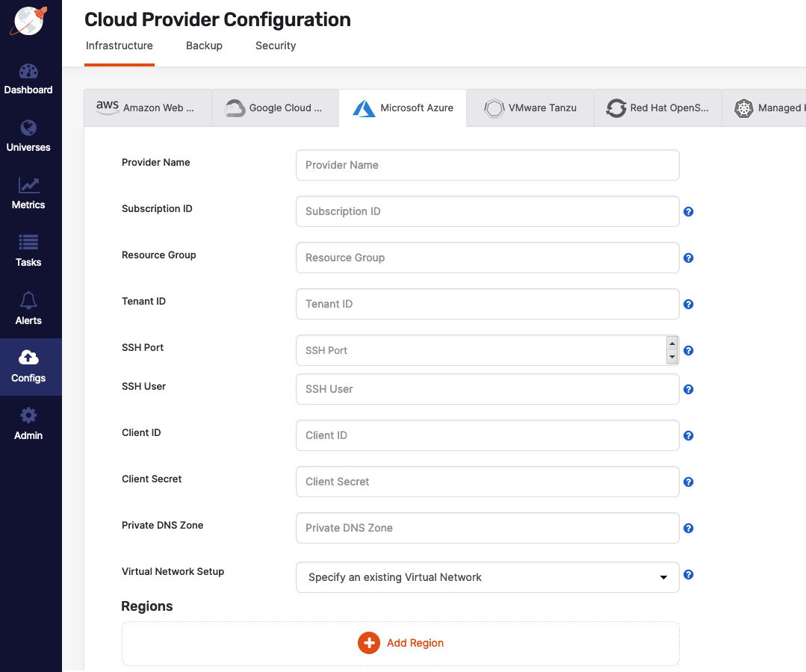Image resolution: width=806 pixels, height=672 pixels.
Task: Open help for Private DNS Zone field
Action: (x=688, y=528)
